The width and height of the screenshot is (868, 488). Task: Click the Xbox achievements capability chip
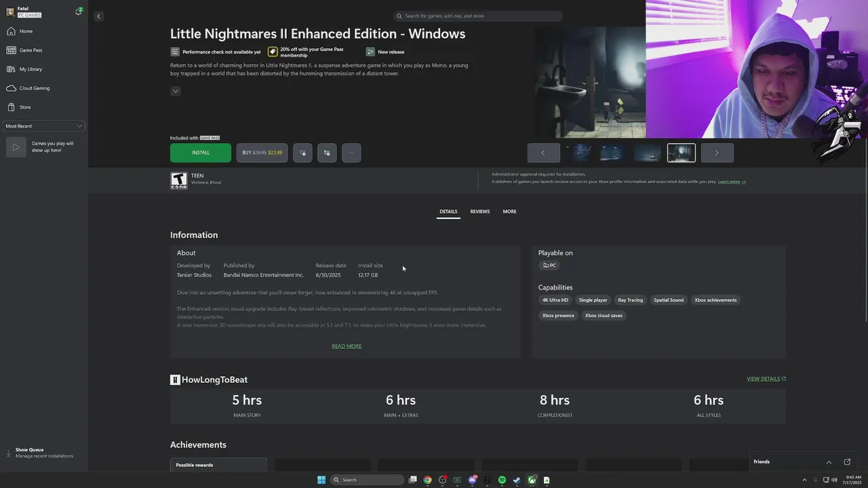click(x=715, y=300)
